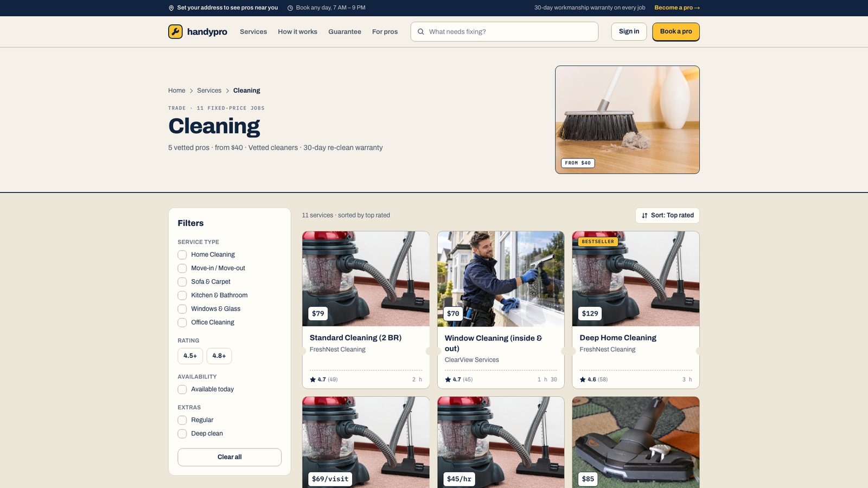Click breadcrumb chevron after Services
This screenshot has height=488, width=868.
(x=227, y=91)
